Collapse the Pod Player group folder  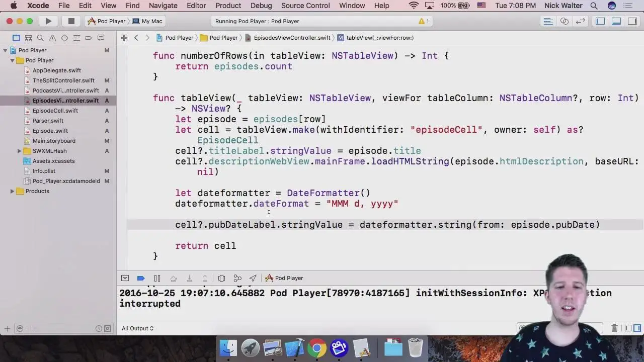12,60
